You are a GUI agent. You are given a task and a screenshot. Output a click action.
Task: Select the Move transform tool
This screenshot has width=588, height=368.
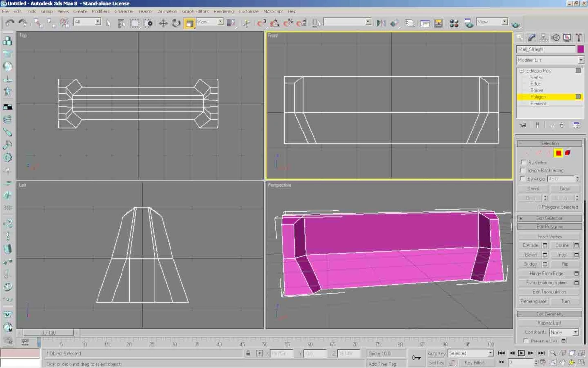click(163, 23)
